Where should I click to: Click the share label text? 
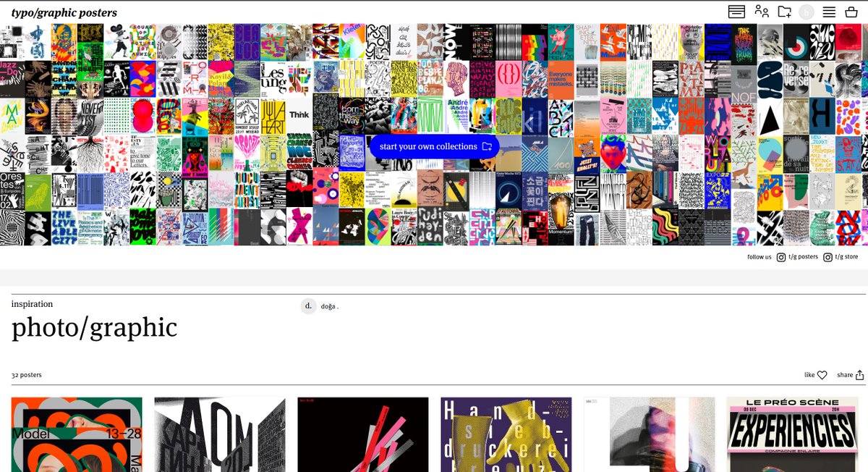pos(845,375)
